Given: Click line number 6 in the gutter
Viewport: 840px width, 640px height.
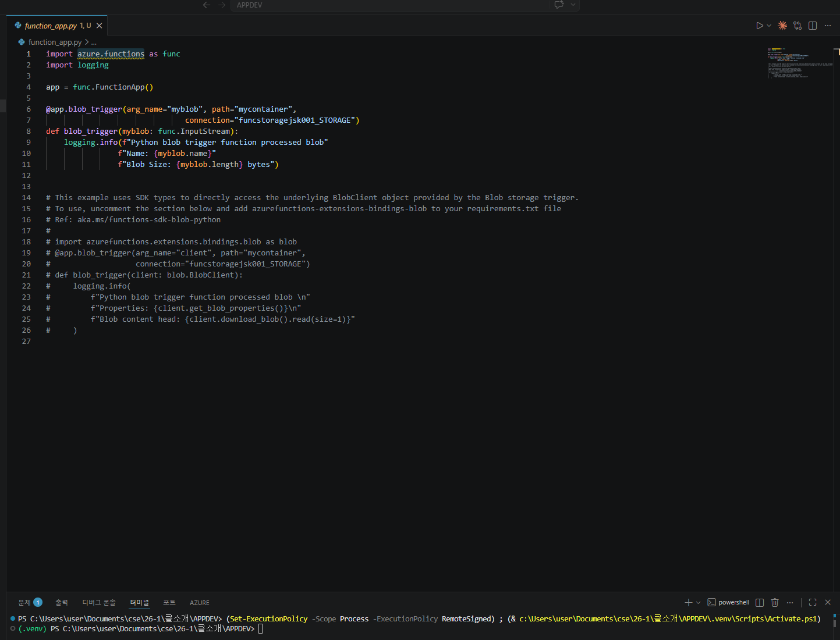Looking at the screenshot, I should [29, 109].
